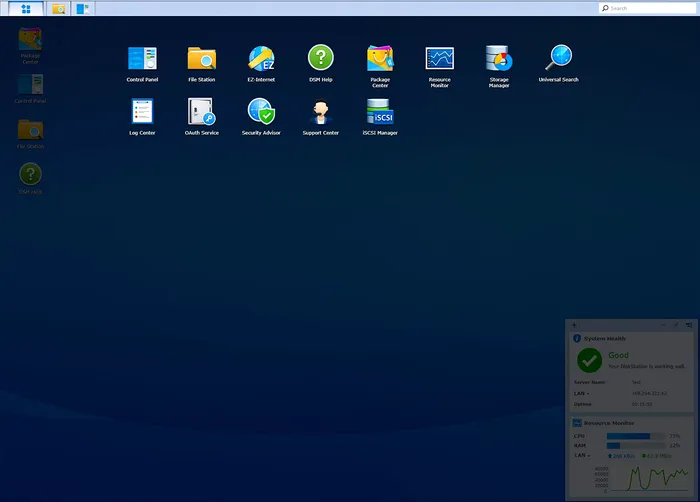This screenshot has height=502, width=700.
Task: Click the RAM usage bar
Action: coord(636,445)
